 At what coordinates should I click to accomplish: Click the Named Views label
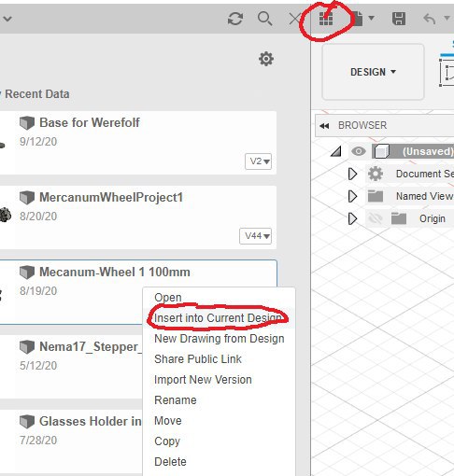point(425,196)
